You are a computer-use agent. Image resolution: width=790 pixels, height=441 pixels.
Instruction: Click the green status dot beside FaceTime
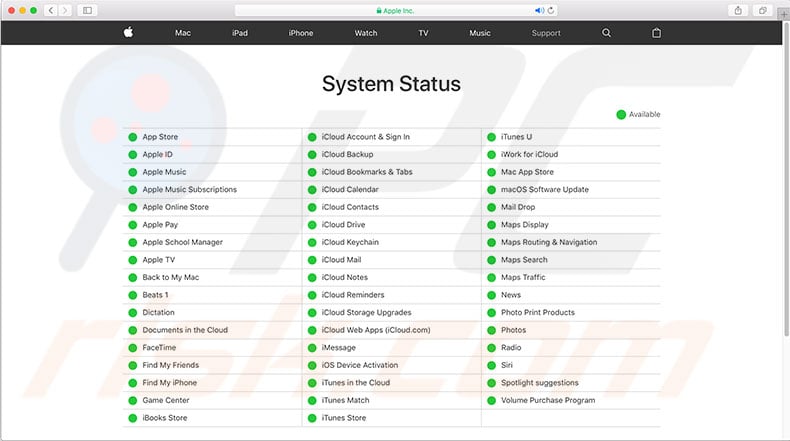(133, 348)
